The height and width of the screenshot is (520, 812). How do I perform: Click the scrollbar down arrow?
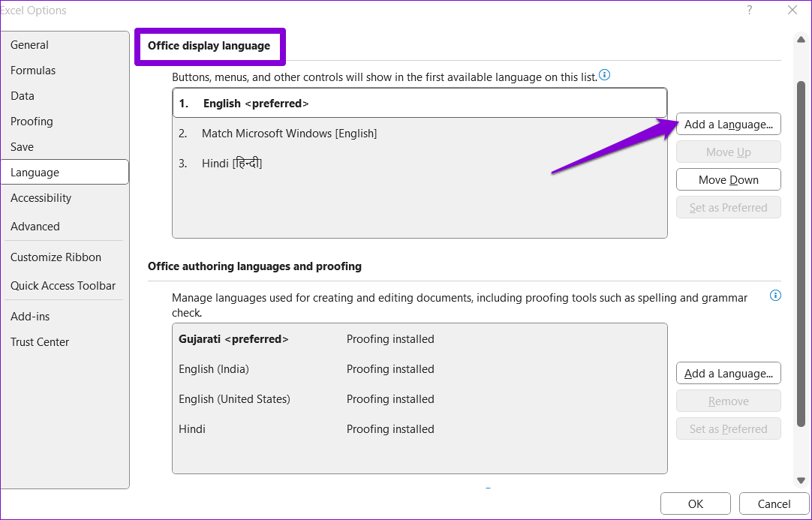tap(801, 479)
